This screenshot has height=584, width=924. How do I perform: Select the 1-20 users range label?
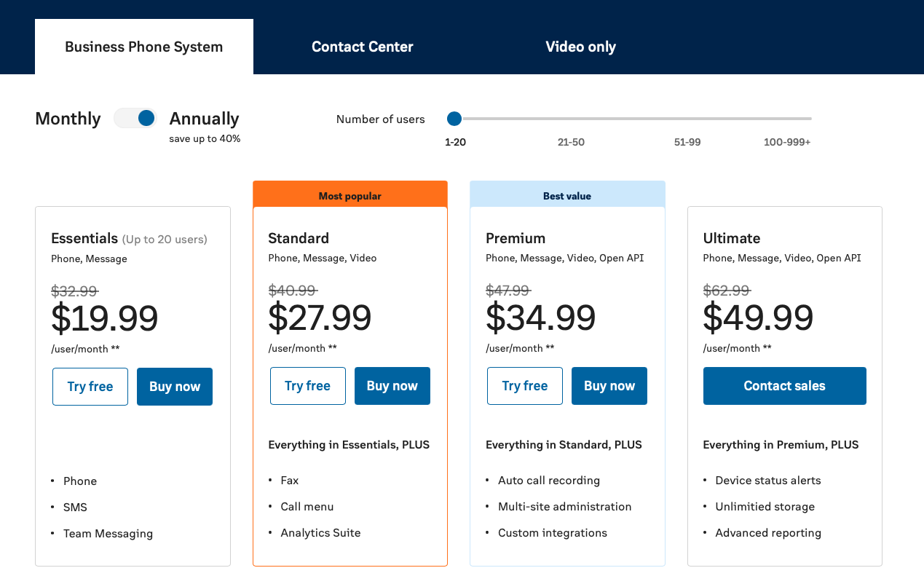455,142
